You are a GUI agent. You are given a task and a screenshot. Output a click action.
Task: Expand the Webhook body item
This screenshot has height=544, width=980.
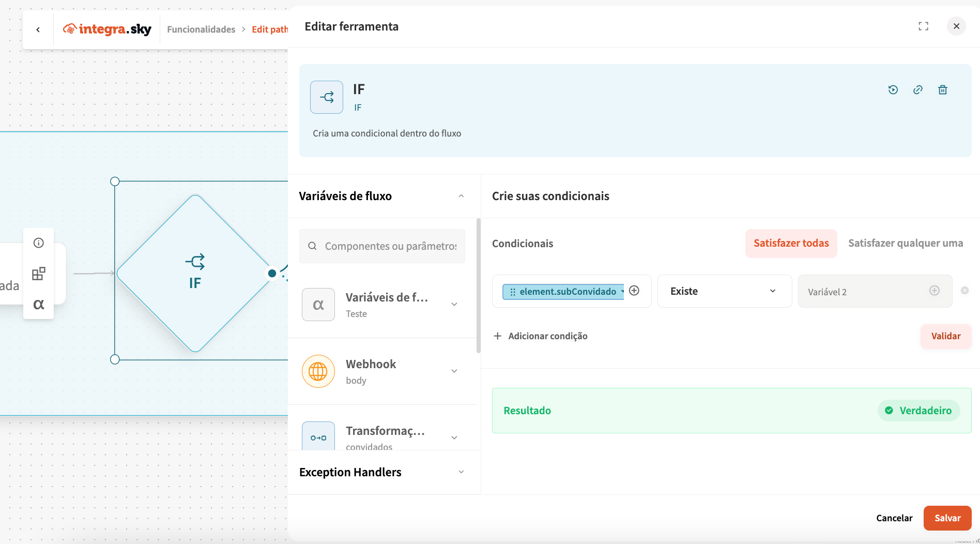pyautogui.click(x=454, y=371)
